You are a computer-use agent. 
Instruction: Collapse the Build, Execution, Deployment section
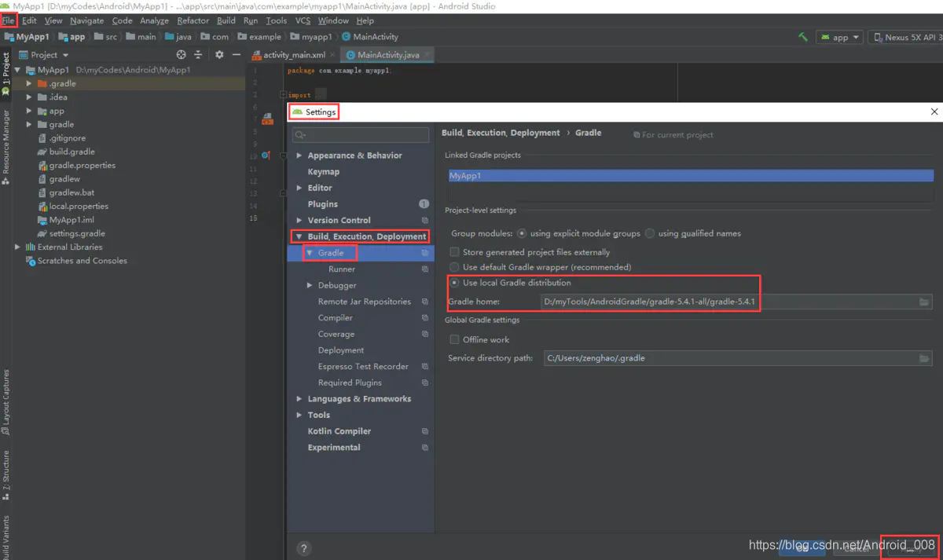(299, 236)
